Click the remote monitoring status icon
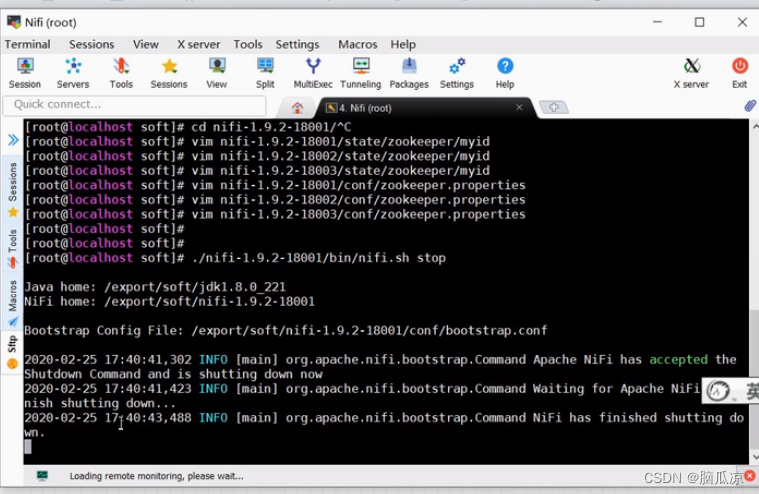 coord(43,476)
